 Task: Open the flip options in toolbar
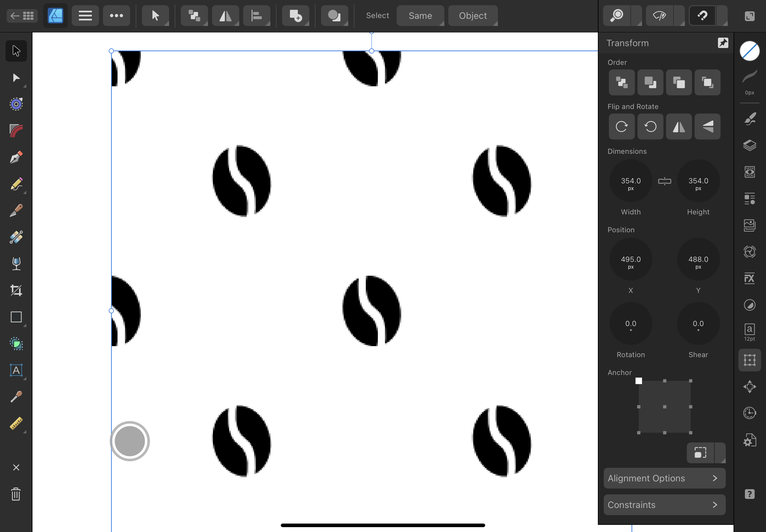click(226, 16)
